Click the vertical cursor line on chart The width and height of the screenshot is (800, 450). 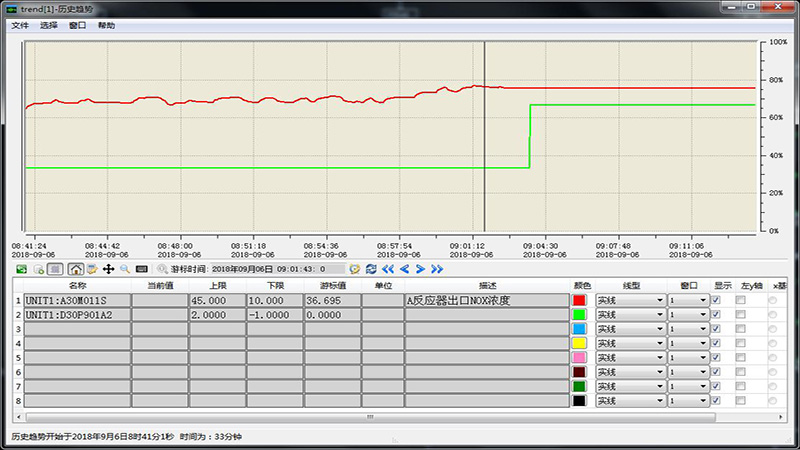pyautogui.click(x=484, y=137)
